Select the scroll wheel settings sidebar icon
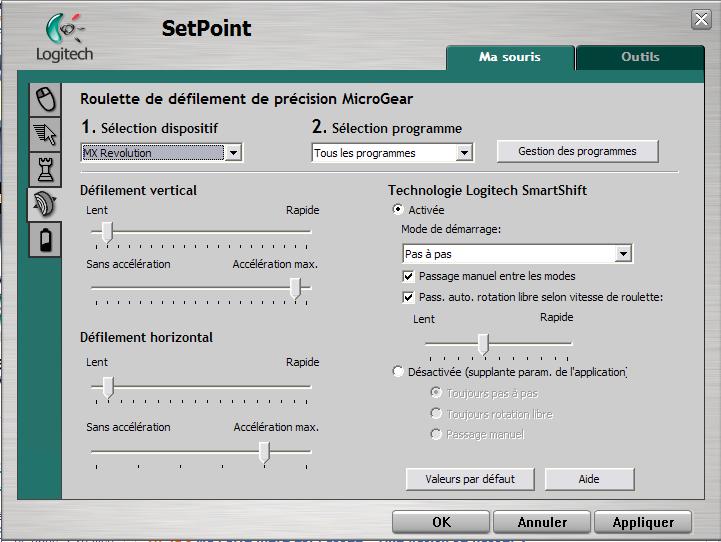This screenshot has height=542, width=721. (x=45, y=204)
